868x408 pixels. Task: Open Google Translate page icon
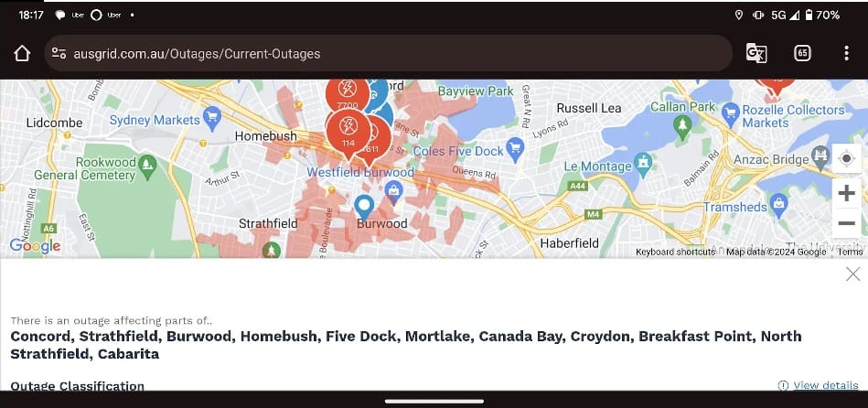[x=756, y=54]
